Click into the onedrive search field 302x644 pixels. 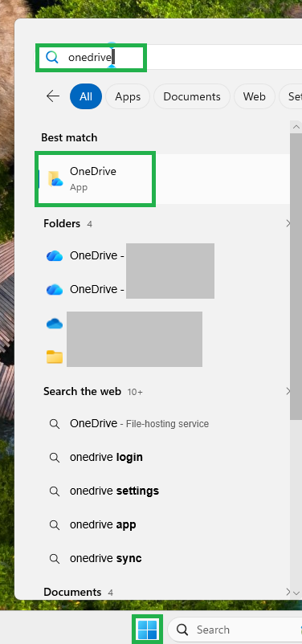tap(169, 58)
